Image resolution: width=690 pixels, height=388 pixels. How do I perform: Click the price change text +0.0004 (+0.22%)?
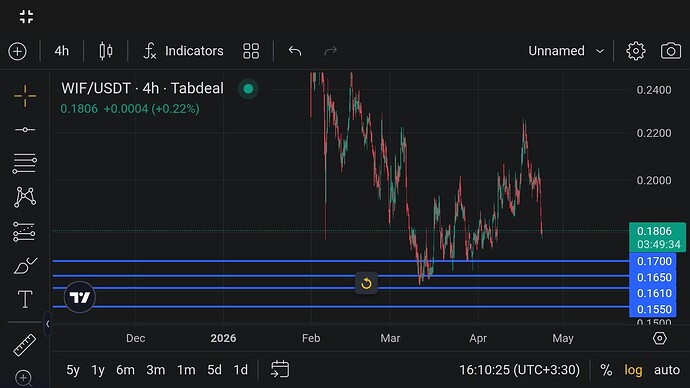tap(151, 109)
